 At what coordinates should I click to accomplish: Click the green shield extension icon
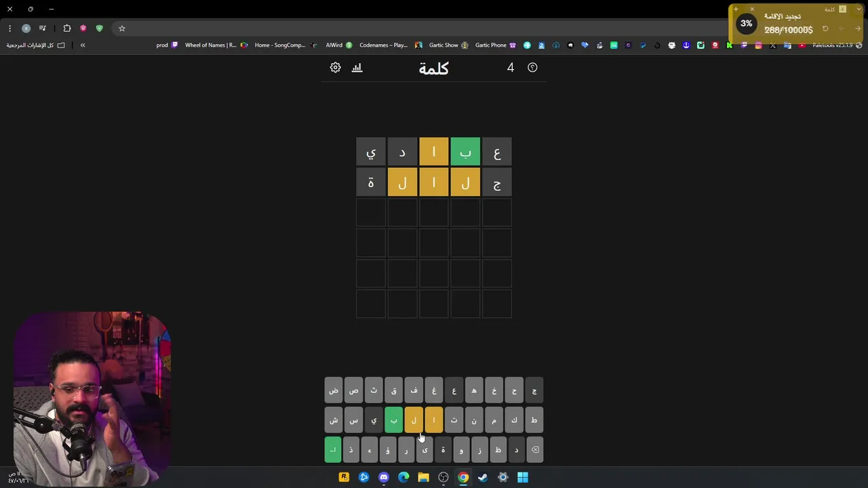pos(99,28)
